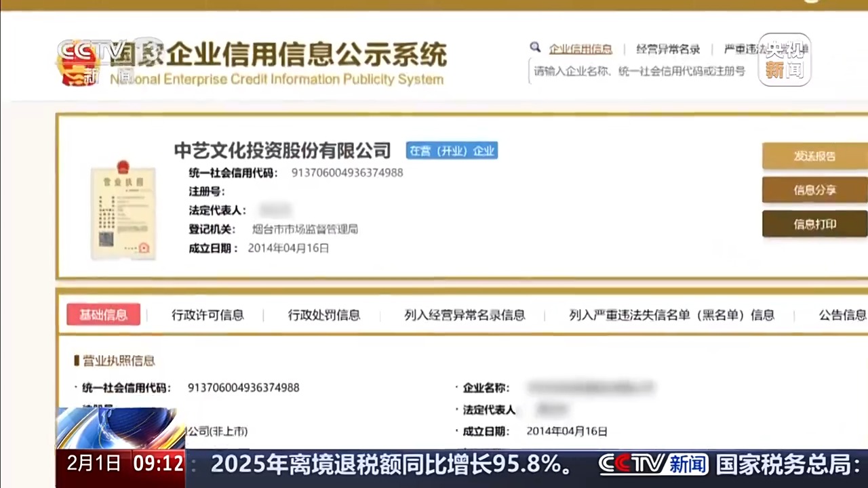The width and height of the screenshot is (868, 488).
Task: Click the 央视新闻 watermark in top right
Action: (x=784, y=60)
